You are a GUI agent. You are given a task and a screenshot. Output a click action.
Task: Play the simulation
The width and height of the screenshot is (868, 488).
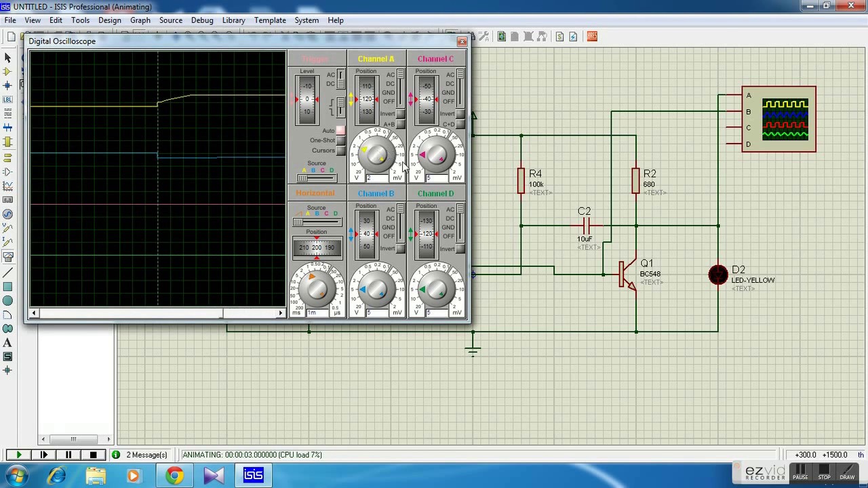[x=18, y=455]
